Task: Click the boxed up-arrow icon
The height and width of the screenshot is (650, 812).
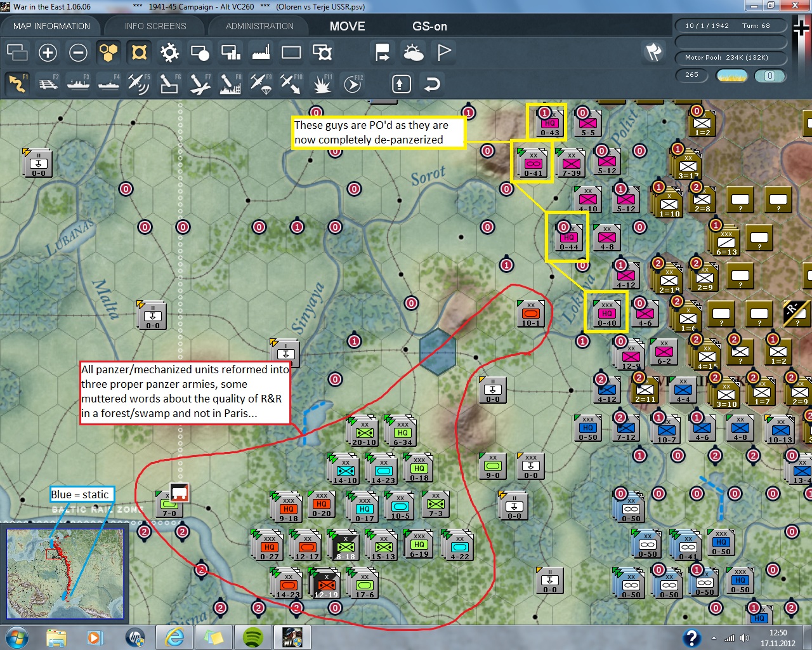Action: (401, 84)
